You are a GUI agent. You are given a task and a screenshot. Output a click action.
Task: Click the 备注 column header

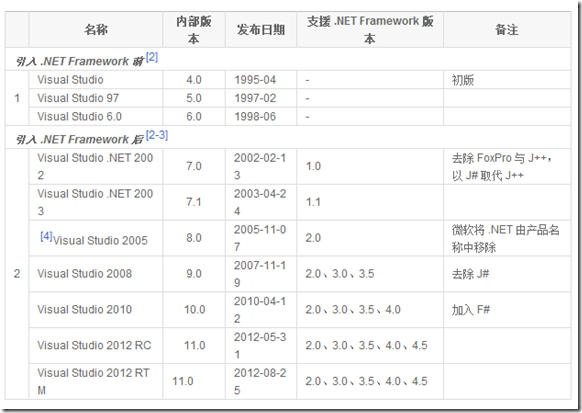point(507,30)
